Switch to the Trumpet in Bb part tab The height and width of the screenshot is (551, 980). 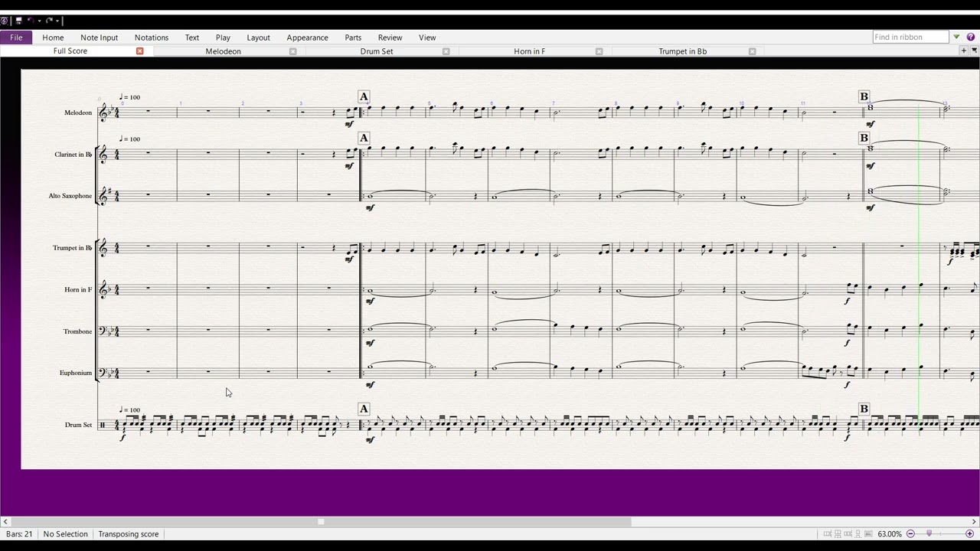click(683, 51)
